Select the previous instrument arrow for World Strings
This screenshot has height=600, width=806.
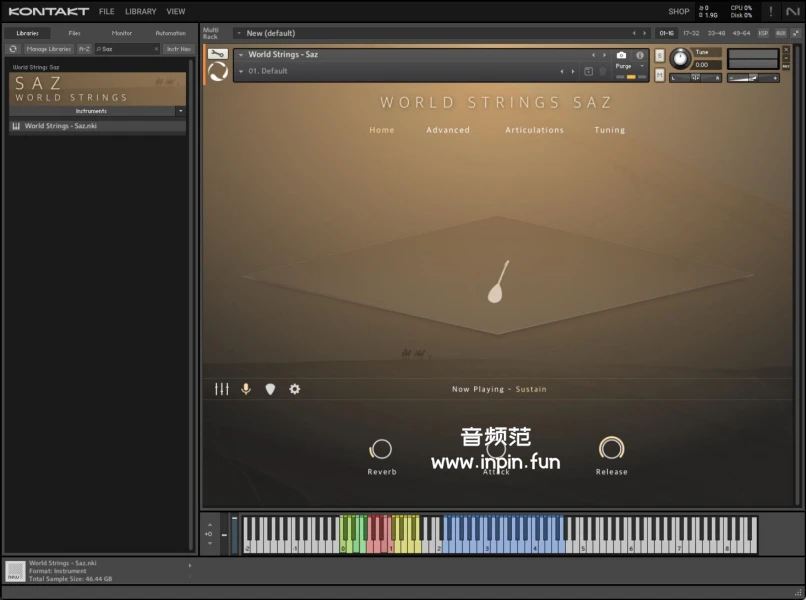coord(593,54)
